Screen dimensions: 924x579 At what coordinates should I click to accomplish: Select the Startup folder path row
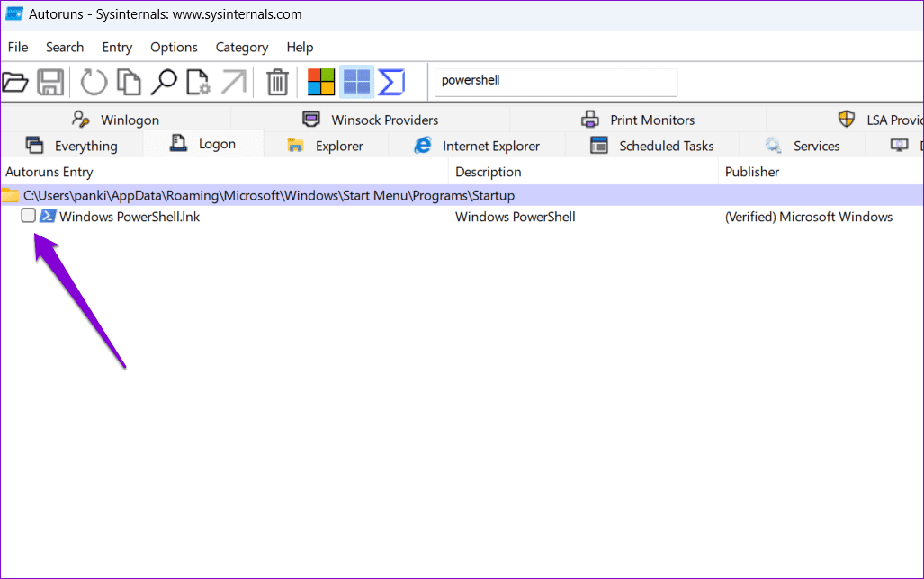(x=462, y=195)
